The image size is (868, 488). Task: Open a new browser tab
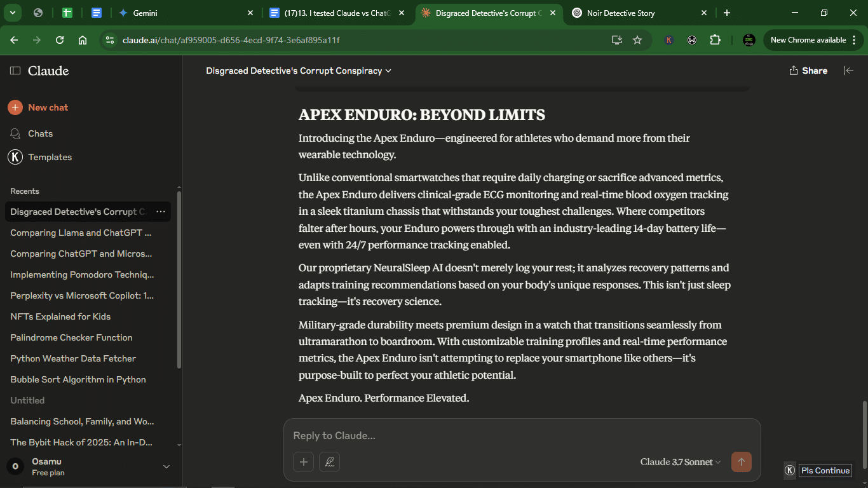click(727, 13)
